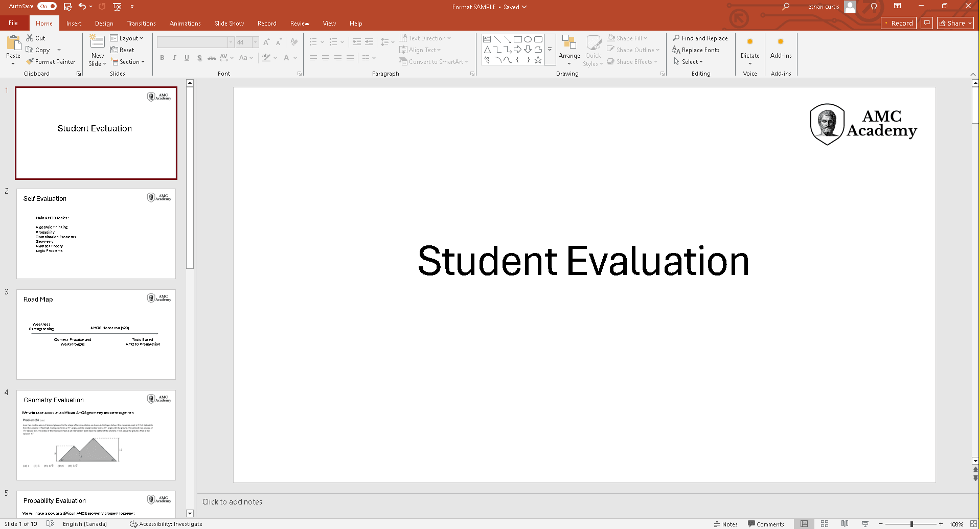Open the Transitions ribbon tab

(x=141, y=24)
